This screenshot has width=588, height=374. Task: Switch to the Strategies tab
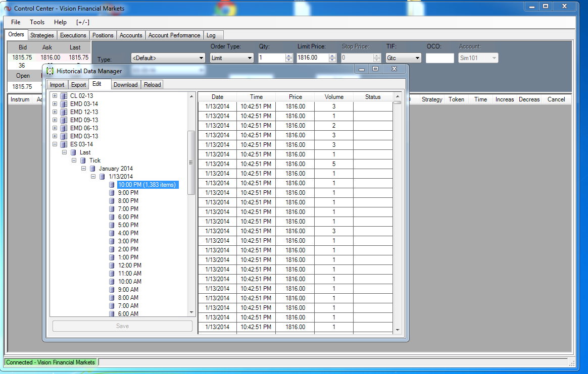(42, 35)
